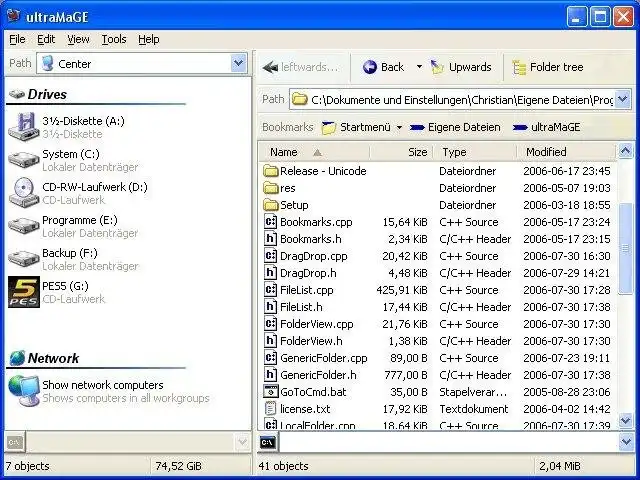Click the ultraMaGE title bar application icon
Screen dimensions: 640x480
[13, 16]
